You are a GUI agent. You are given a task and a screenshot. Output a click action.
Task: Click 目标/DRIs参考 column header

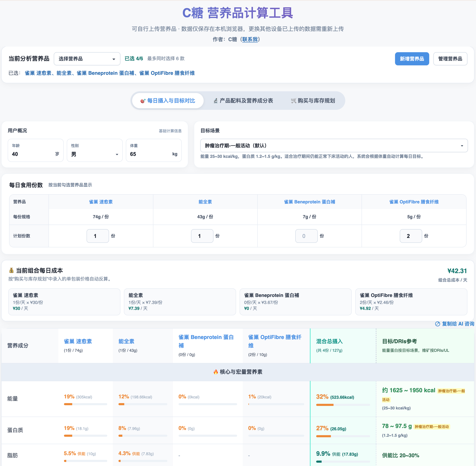[x=399, y=341]
